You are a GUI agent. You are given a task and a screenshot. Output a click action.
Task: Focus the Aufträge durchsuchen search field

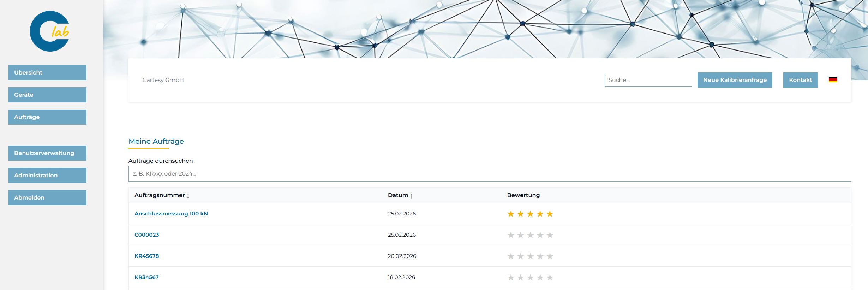click(x=489, y=174)
